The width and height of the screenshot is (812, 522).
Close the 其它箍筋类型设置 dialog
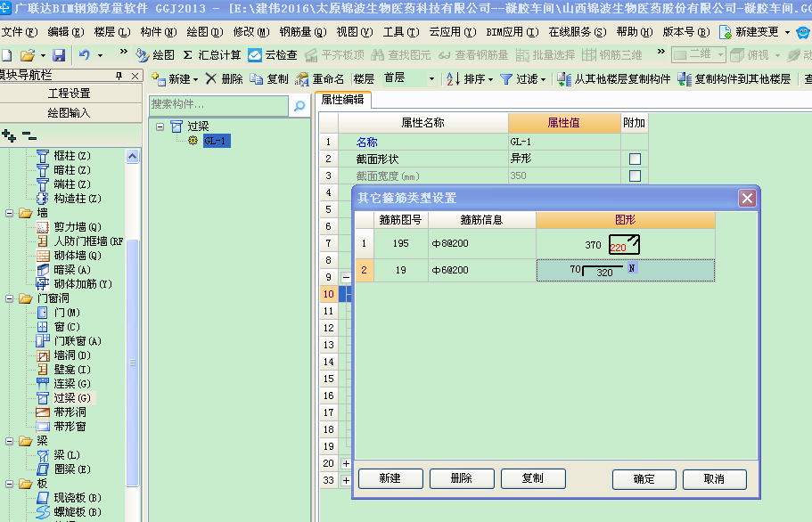(747, 198)
